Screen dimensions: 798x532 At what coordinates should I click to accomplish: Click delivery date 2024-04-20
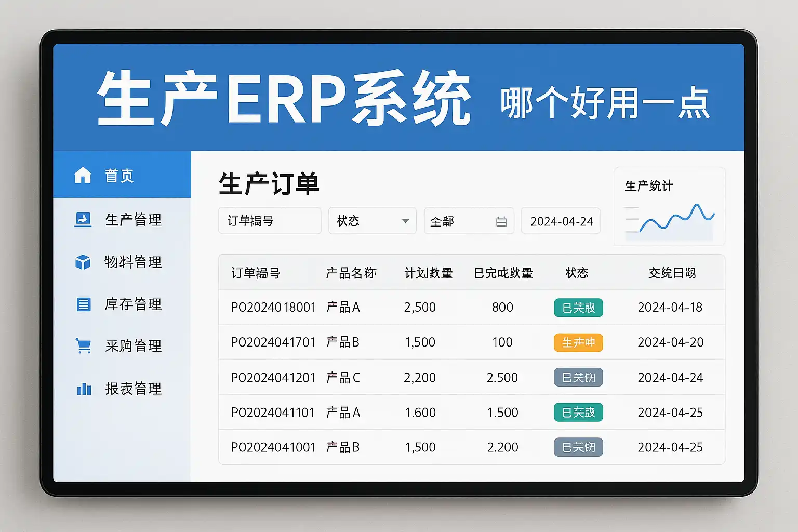point(671,342)
